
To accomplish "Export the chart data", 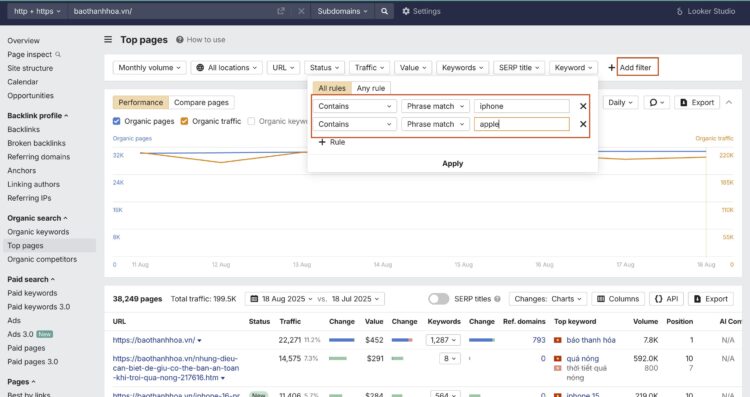I will tap(697, 102).
